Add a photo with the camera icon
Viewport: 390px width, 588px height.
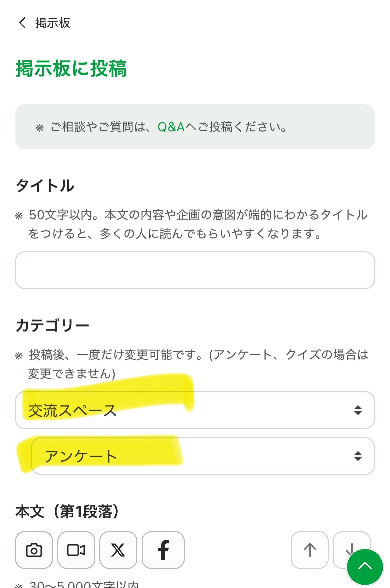coord(34,550)
